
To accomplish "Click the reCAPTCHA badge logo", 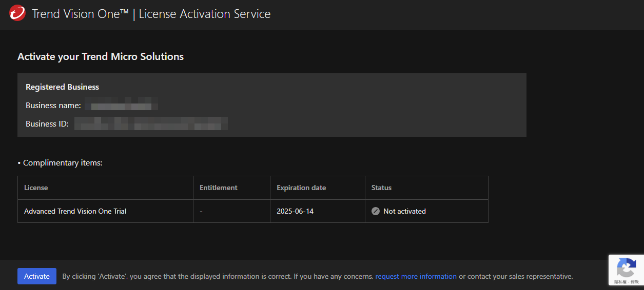I will click(626, 268).
